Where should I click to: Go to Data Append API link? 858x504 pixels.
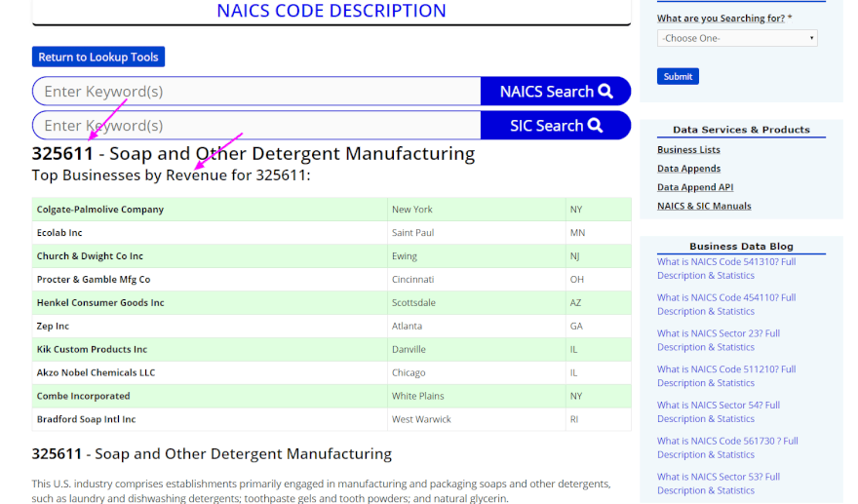(x=694, y=187)
